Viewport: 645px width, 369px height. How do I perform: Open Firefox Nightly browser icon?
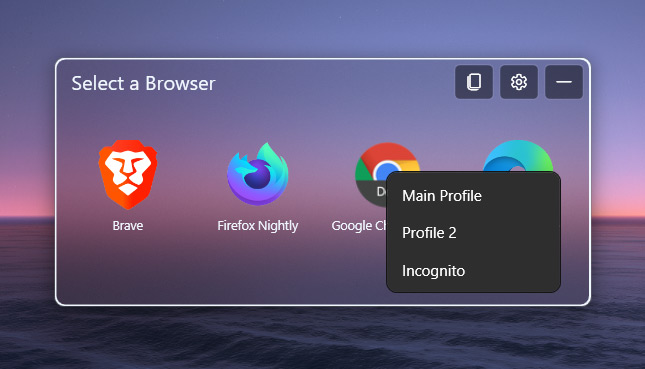258,174
